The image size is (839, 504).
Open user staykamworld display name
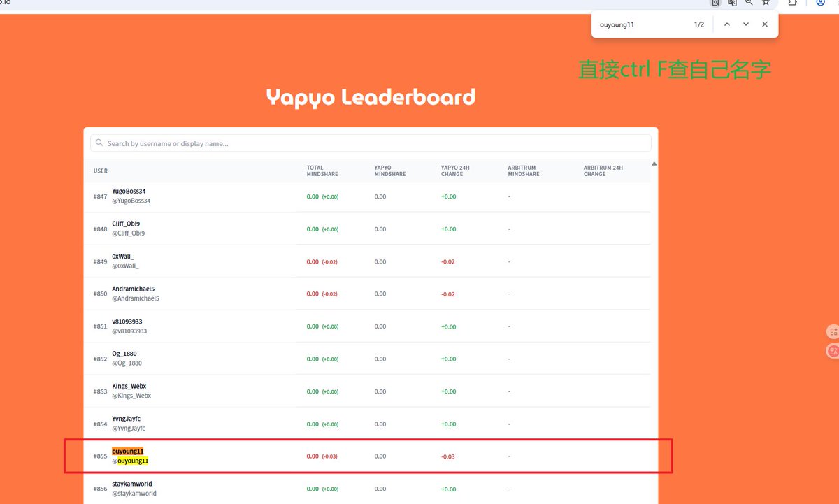131,484
